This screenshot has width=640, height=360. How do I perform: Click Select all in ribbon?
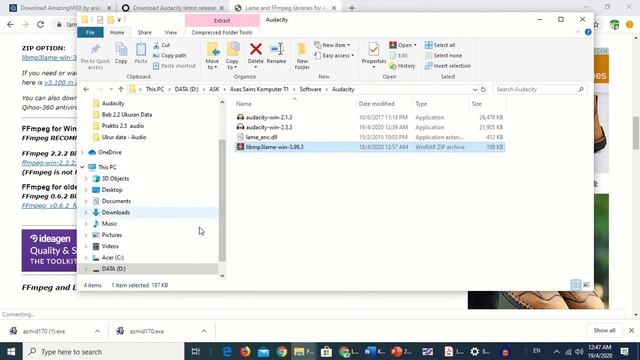pyautogui.click(x=440, y=45)
